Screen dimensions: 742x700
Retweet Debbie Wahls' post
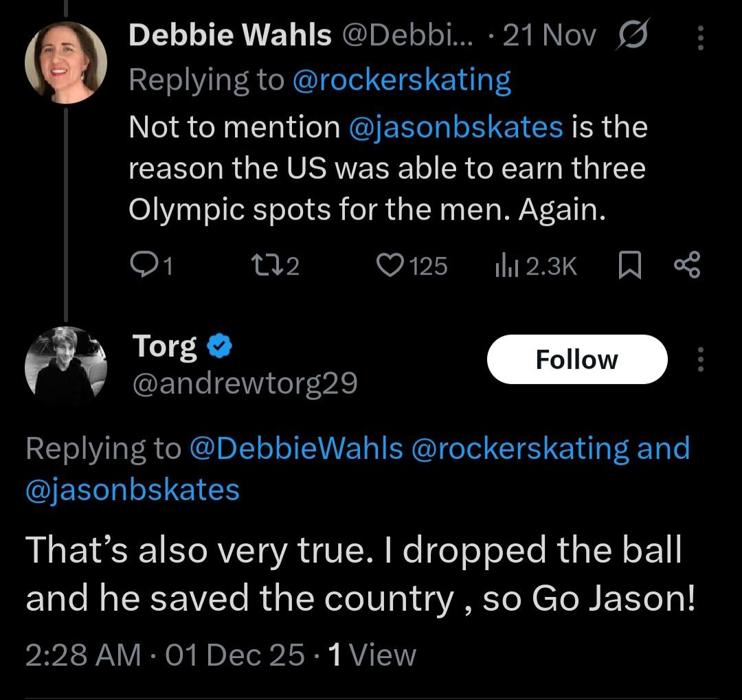(264, 265)
